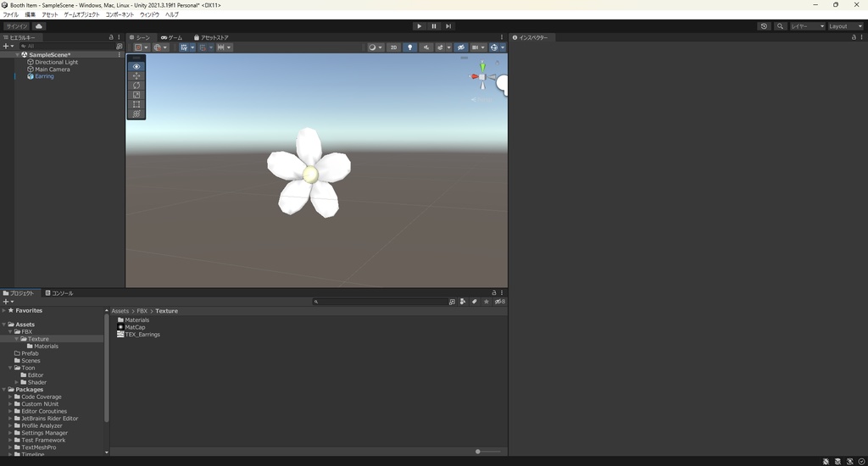Open the Layers (レイヤー) dropdown
This screenshot has width=868, height=466.
click(807, 26)
